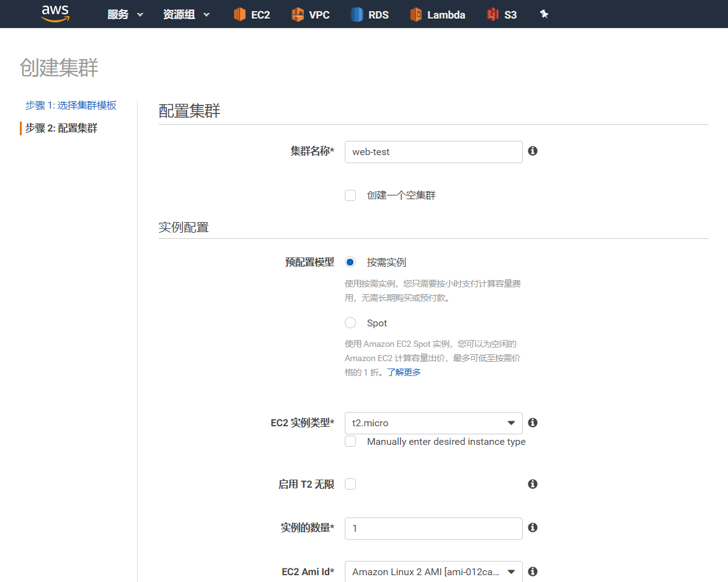Click inside the 集群名称 input field
The image size is (728, 582).
(433, 151)
